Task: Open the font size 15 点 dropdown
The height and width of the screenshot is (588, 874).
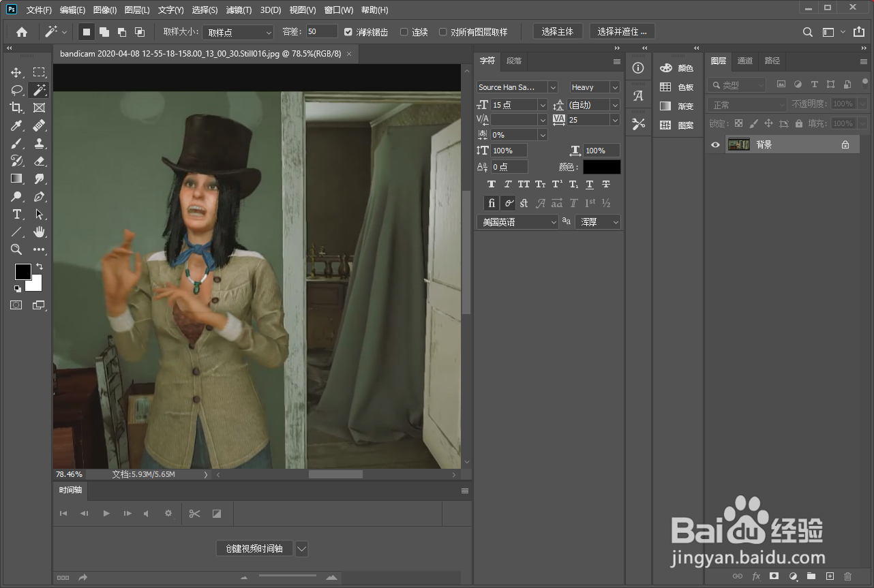Action: (543, 105)
